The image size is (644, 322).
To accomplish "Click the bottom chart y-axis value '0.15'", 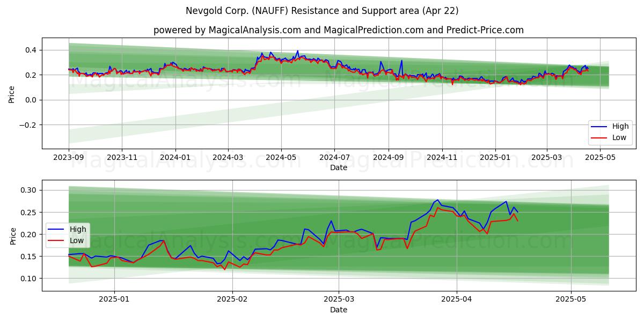I will click(28, 257).
